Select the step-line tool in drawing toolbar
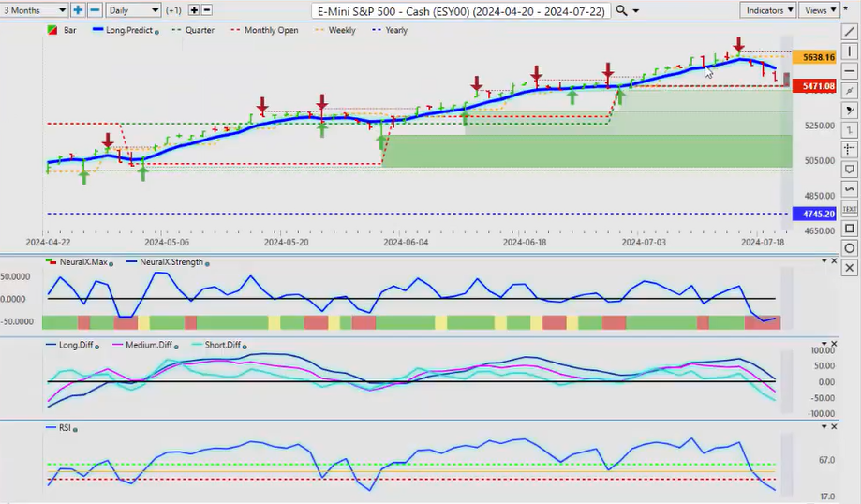 850,130
